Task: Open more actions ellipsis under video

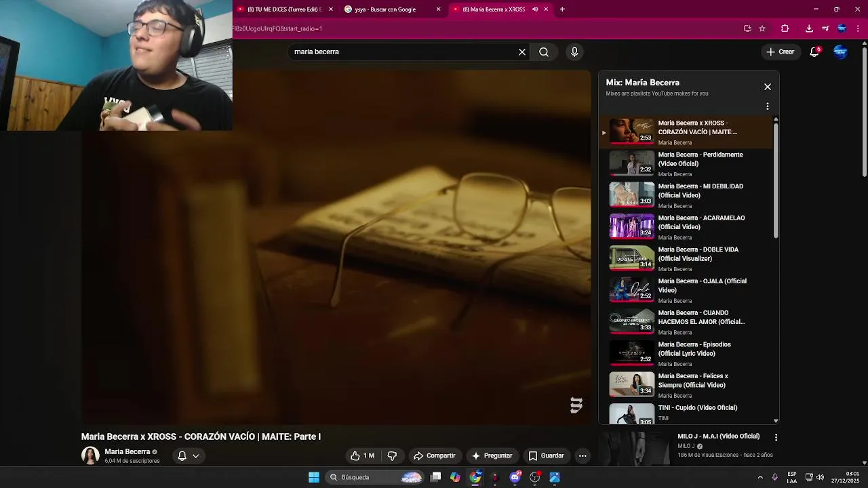Action: coord(583,455)
